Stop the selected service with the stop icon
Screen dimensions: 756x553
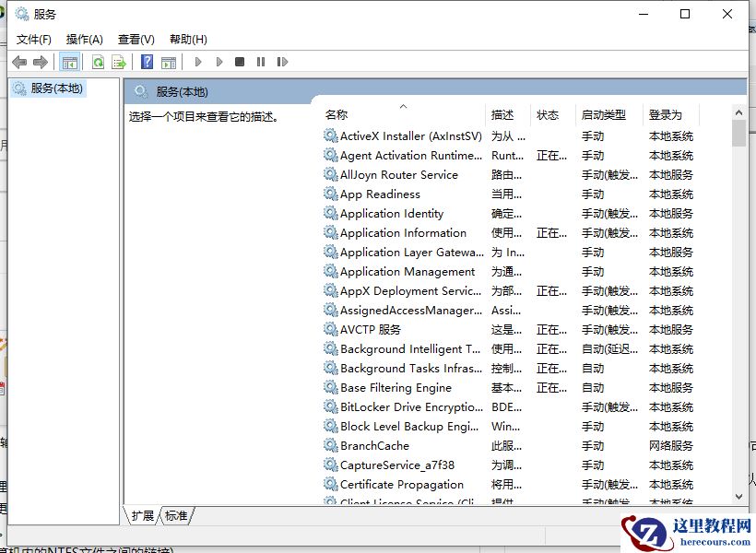[240, 62]
